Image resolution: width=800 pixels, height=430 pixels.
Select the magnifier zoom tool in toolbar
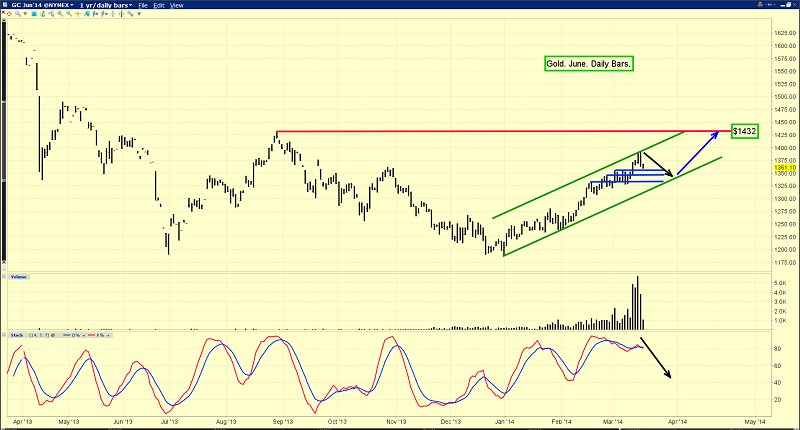[17, 13]
